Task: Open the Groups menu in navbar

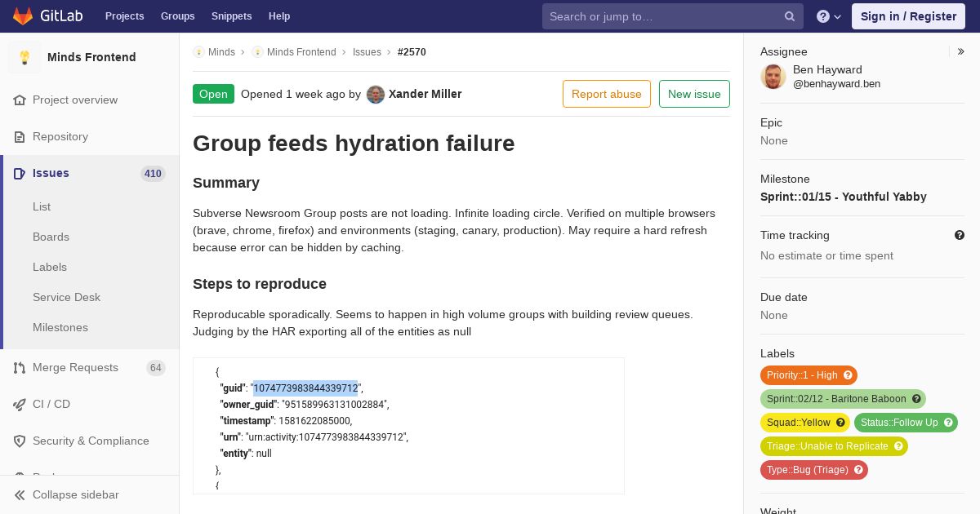Action: pos(177,16)
